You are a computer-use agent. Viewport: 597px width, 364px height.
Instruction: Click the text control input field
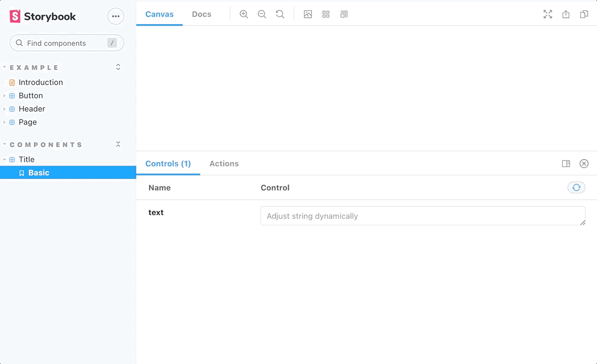pos(422,216)
